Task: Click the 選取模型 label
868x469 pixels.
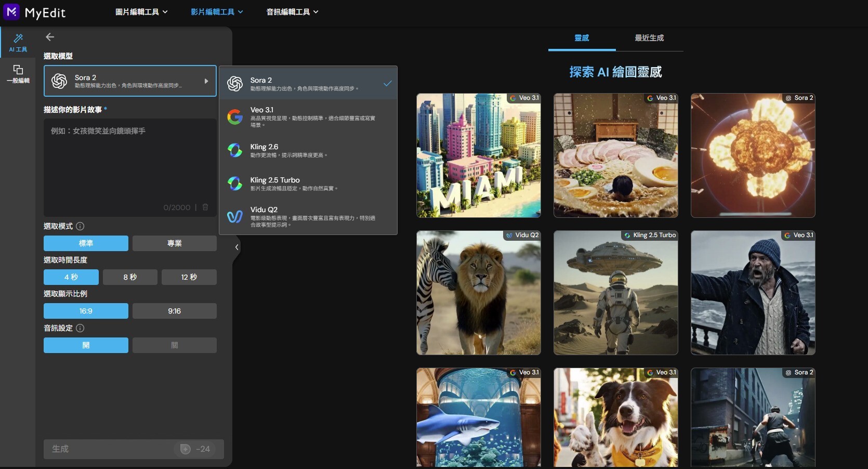Action: (58, 56)
